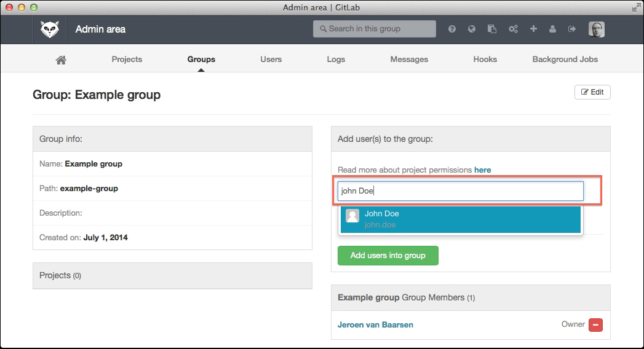The width and height of the screenshot is (644, 349).
Task: Open the project permissions 'here' link
Action: pos(482,170)
